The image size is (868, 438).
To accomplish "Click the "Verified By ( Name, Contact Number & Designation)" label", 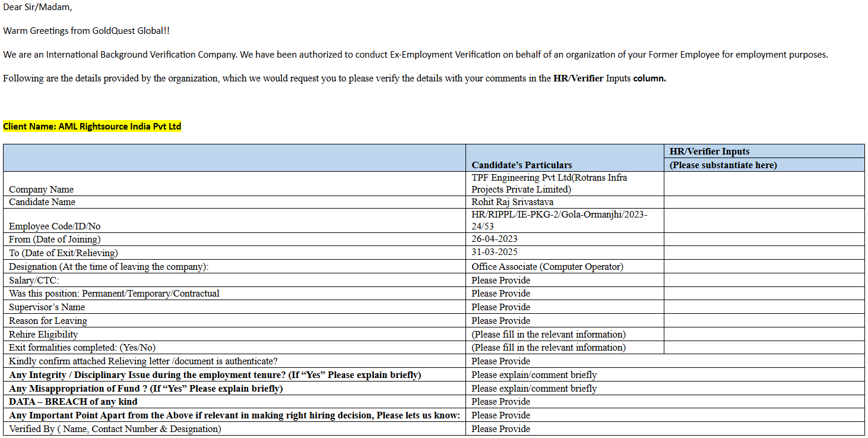I will coord(115,429).
